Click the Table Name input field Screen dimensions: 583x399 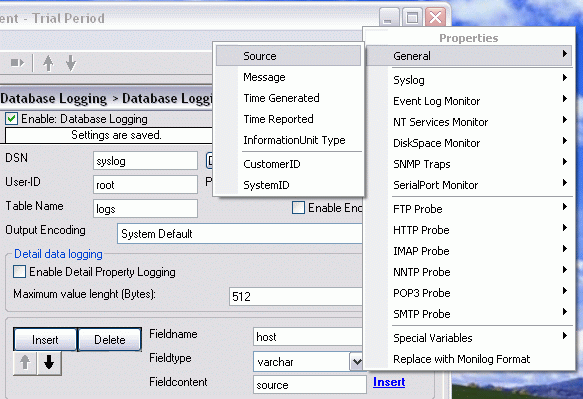[145, 209]
